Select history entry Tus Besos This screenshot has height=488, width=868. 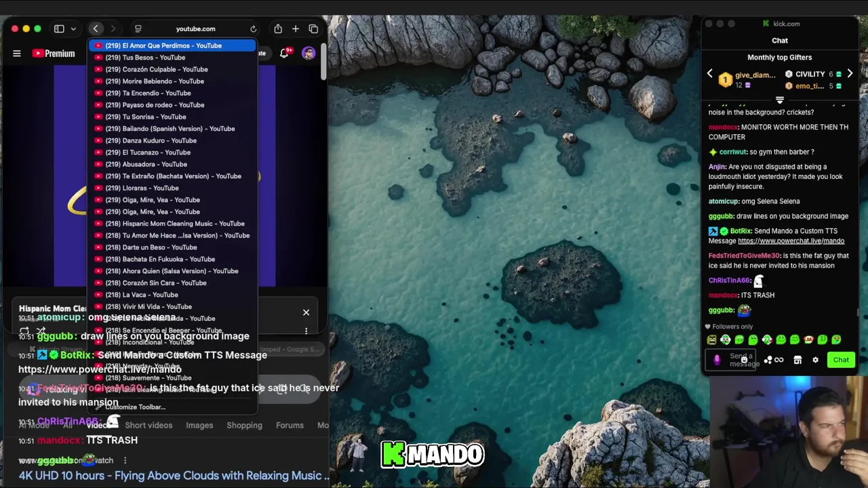[x=172, y=58]
